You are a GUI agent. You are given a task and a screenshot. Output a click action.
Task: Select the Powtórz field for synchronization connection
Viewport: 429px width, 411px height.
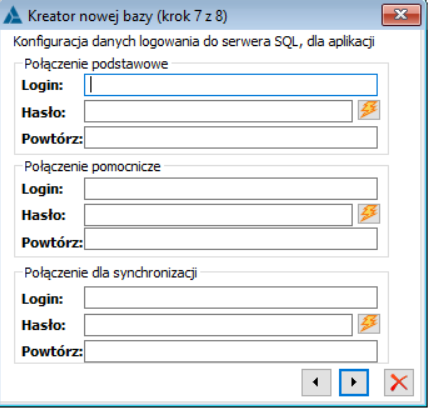[231, 351]
